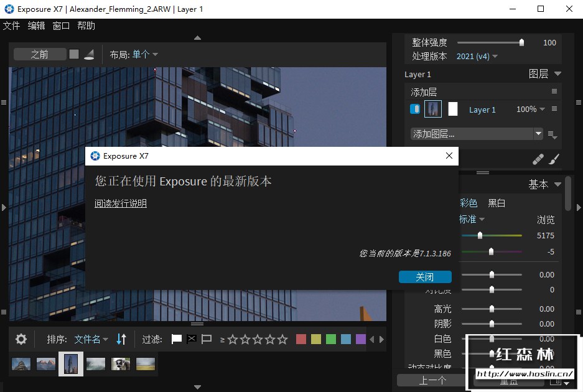Click the ≥ rating comparison symbol
Image resolution: width=583 pixels, height=392 pixels.
pyautogui.click(x=222, y=340)
